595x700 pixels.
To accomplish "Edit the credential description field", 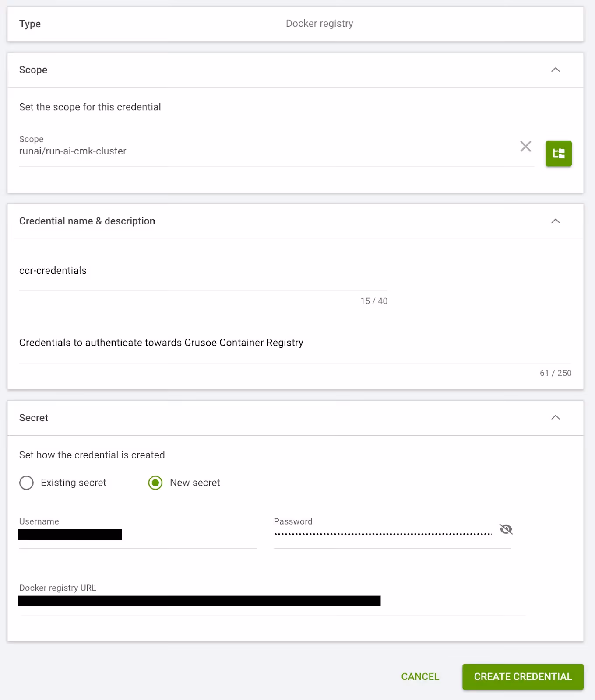I will [x=295, y=343].
